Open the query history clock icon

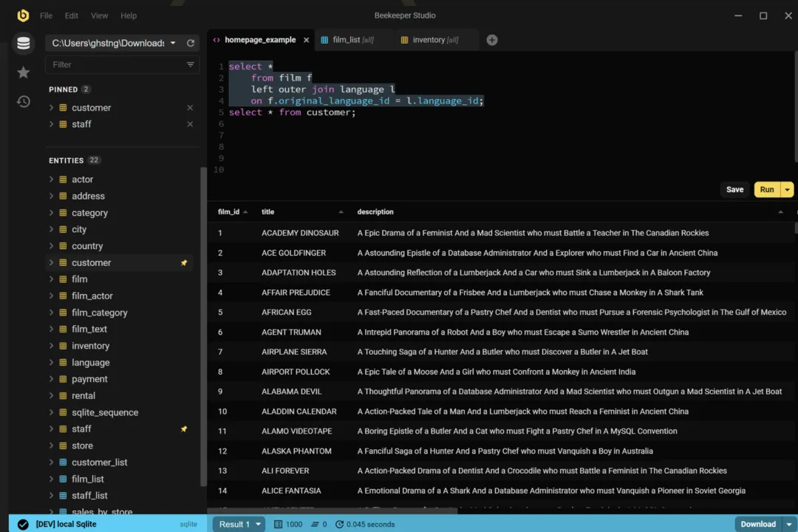tap(23, 102)
